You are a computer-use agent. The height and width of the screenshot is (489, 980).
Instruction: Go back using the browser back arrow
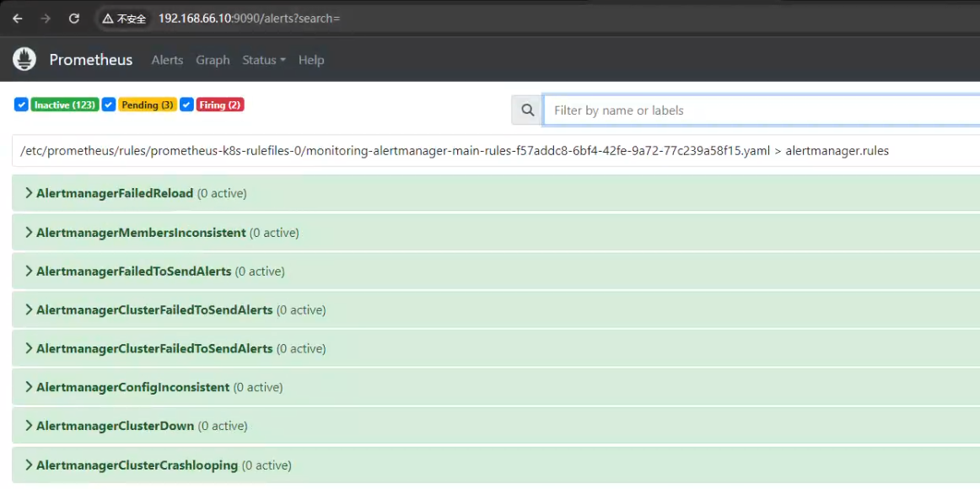click(18, 19)
